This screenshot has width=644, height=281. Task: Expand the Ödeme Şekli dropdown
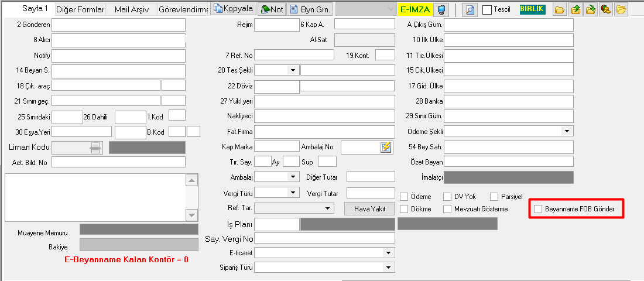point(567,131)
